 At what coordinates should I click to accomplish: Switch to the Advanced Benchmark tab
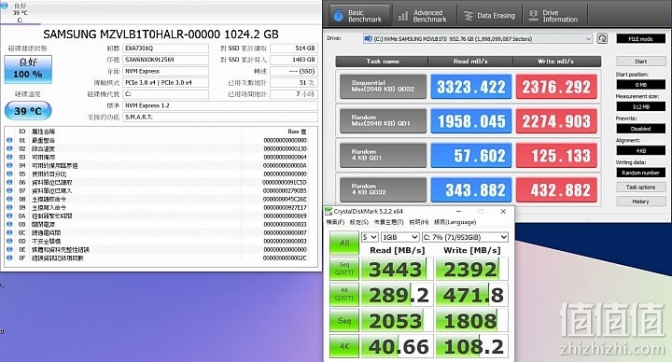tap(423, 16)
